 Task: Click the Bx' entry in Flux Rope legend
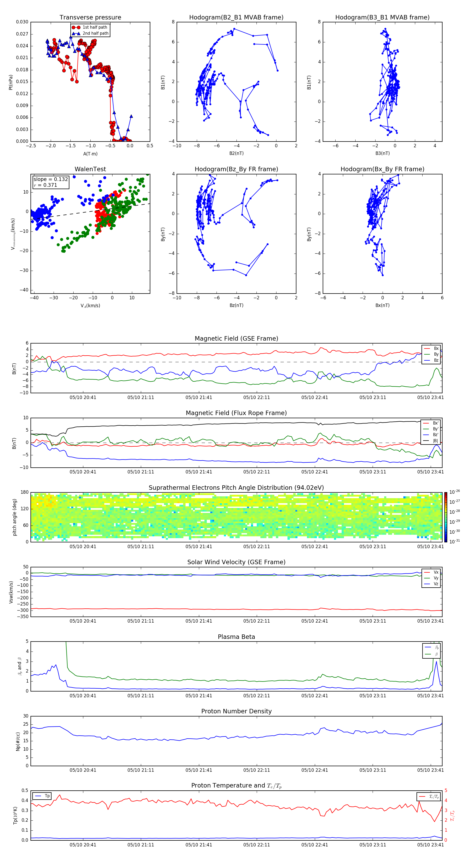point(431,423)
